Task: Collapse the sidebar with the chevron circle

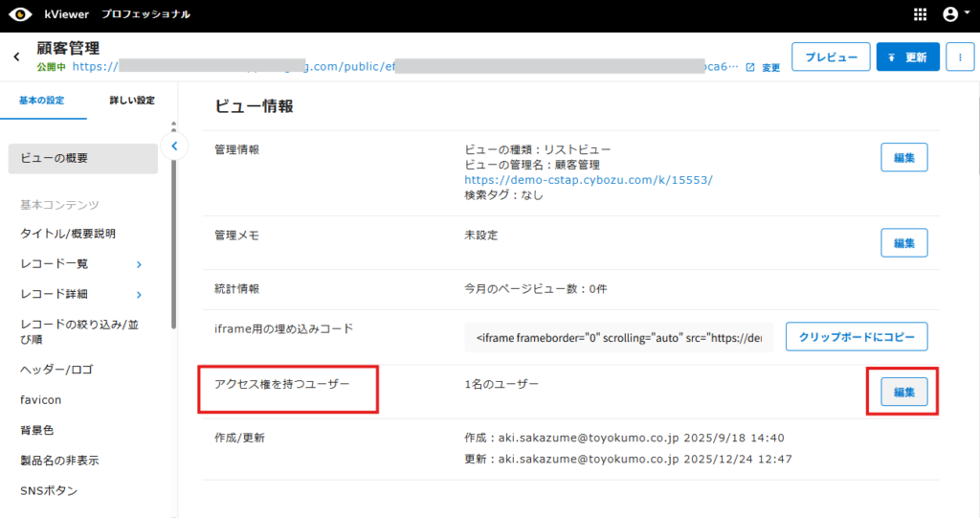Action: (173, 146)
